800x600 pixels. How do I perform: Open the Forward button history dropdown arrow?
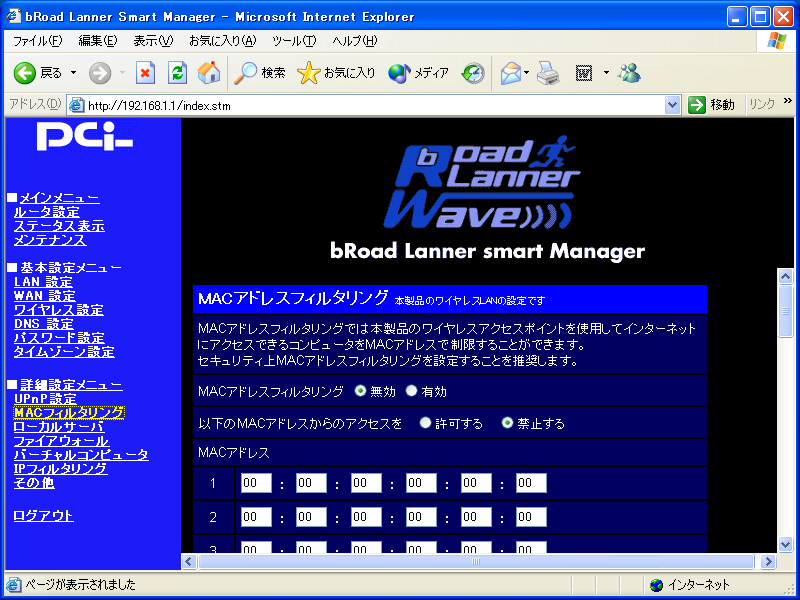122,73
